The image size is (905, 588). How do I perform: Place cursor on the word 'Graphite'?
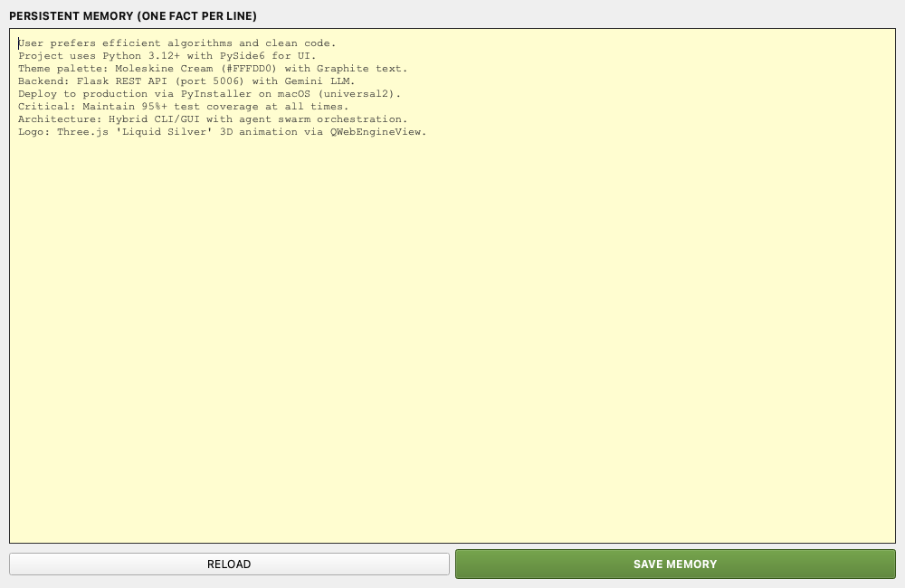pyautogui.click(x=342, y=69)
